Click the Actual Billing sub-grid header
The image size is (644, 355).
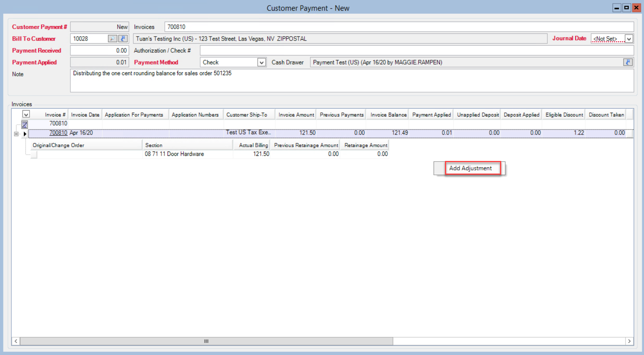point(251,145)
